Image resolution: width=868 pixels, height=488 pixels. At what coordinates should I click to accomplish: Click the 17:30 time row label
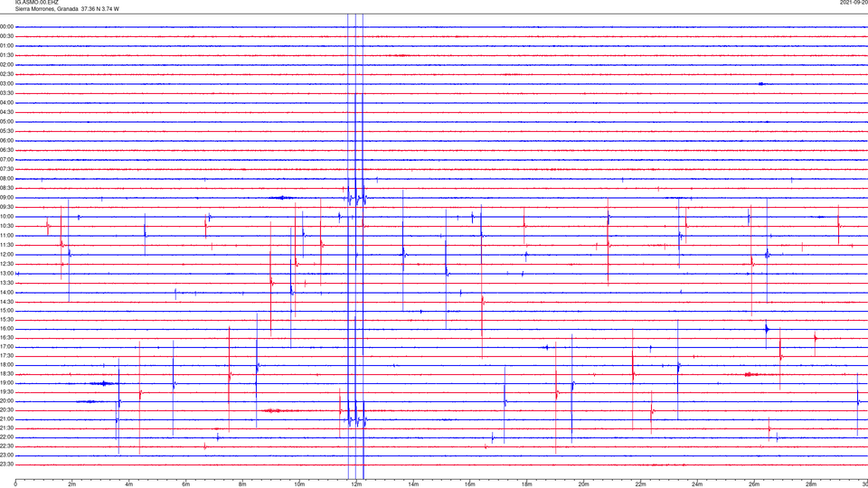click(x=6, y=356)
